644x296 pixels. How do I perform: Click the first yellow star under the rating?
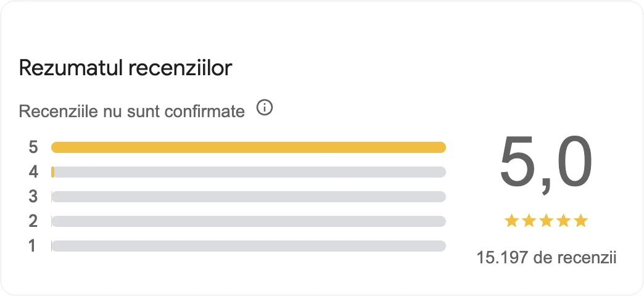(512, 221)
